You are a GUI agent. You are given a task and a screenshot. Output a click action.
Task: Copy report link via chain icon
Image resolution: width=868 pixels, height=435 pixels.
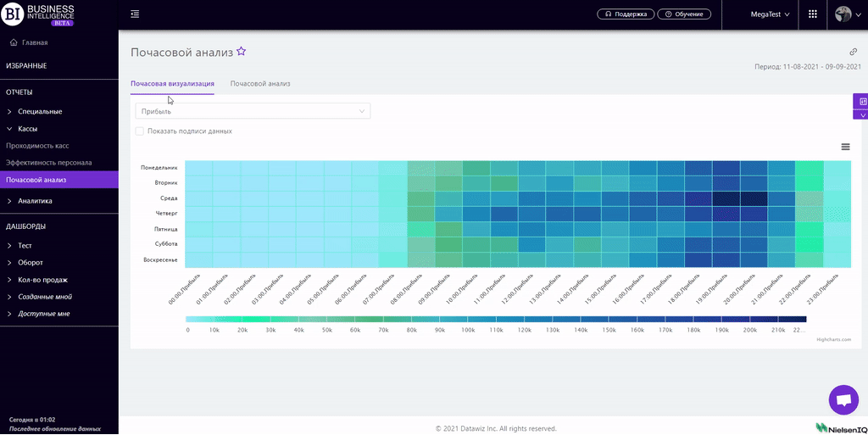coord(854,52)
